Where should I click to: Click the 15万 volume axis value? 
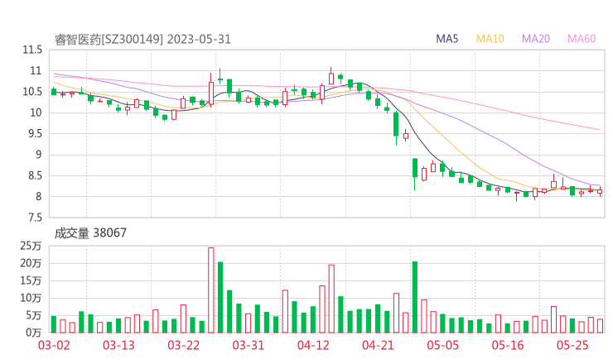[x=31, y=280]
